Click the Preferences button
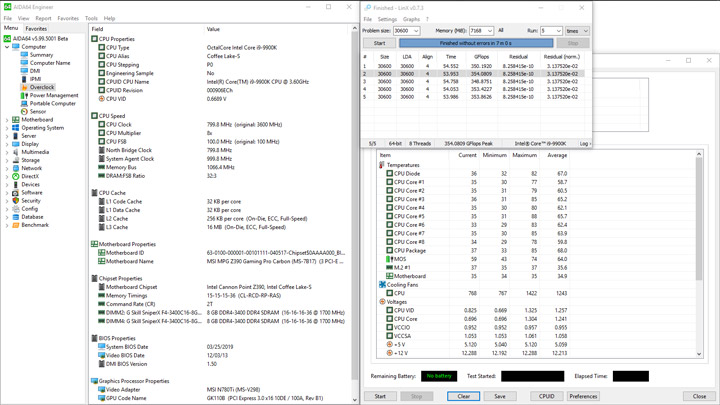Image resolution: width=720 pixels, height=405 pixels. pos(583,396)
